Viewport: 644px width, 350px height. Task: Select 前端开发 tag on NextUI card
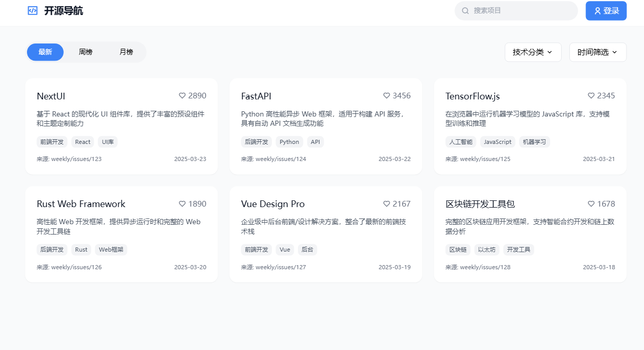[52, 142]
